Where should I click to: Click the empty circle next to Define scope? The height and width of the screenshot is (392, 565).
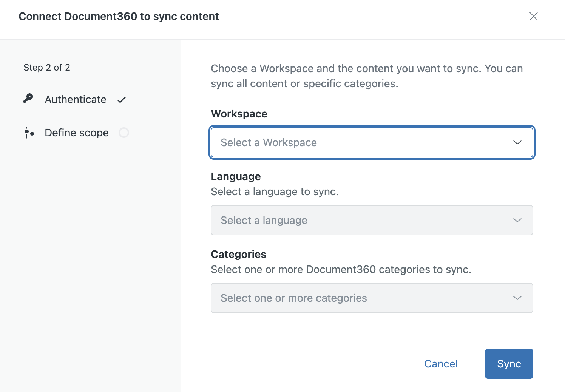(124, 133)
